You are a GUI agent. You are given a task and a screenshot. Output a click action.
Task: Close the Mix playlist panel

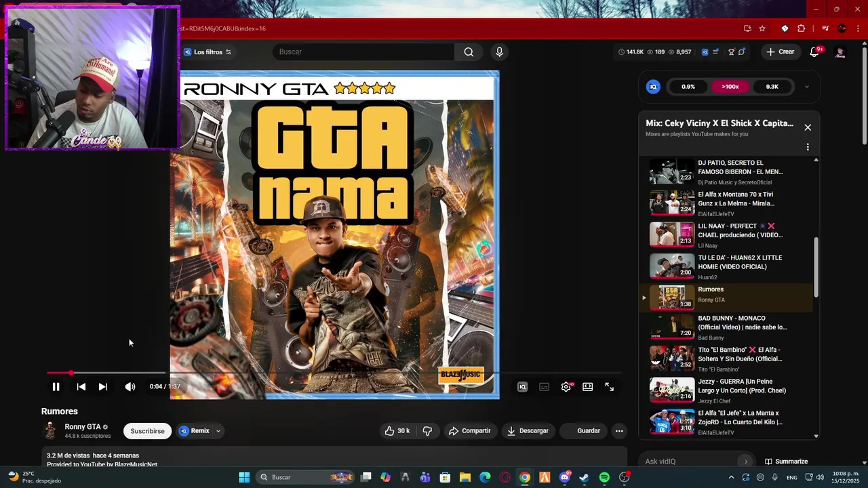pos(808,127)
